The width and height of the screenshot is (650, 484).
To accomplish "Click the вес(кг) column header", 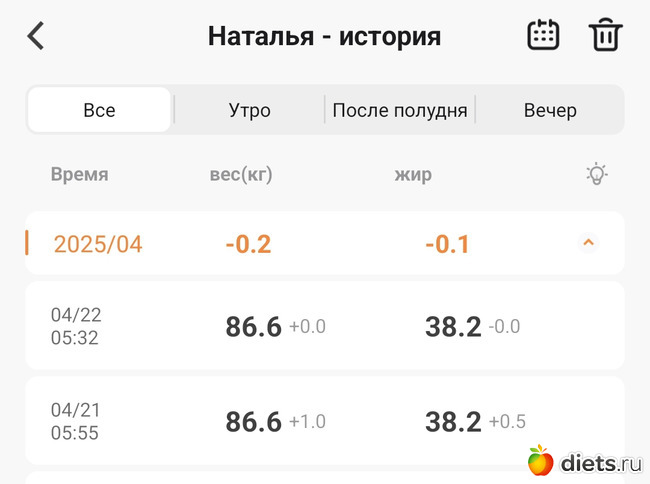I will pos(241,174).
